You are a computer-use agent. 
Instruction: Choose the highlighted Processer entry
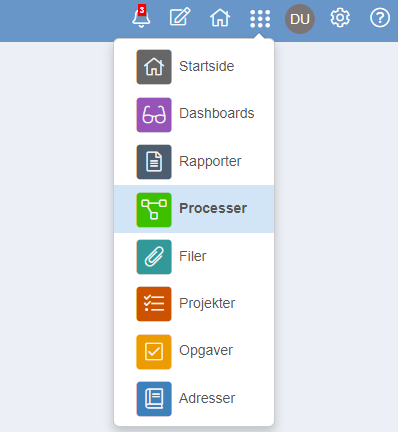(194, 209)
